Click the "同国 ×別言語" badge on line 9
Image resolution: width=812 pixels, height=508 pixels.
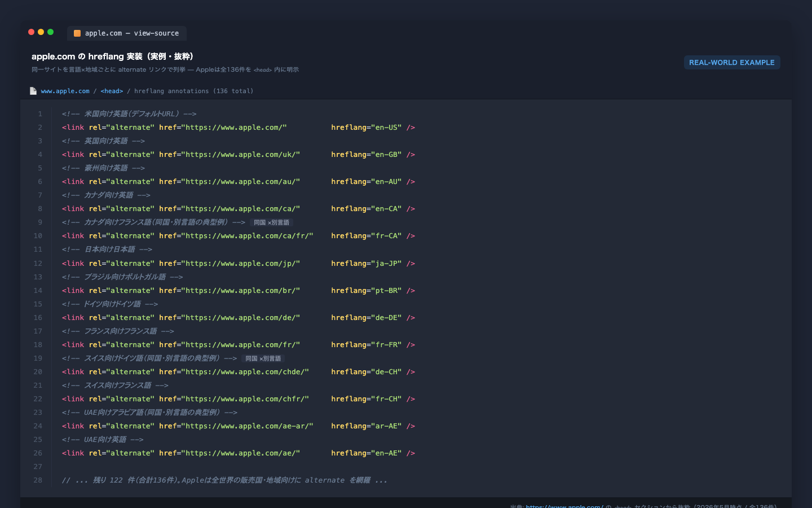271,222
